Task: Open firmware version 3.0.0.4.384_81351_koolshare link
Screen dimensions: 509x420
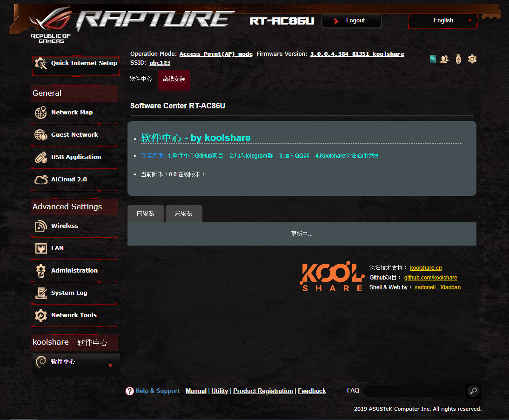Action: click(x=357, y=54)
